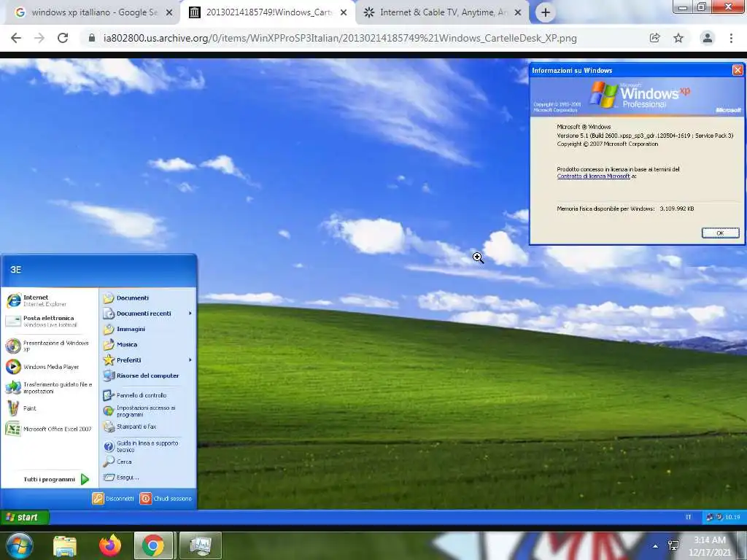Viewport: 747px width, 560px height.
Task: Open the Immagini folder
Action: point(147,329)
